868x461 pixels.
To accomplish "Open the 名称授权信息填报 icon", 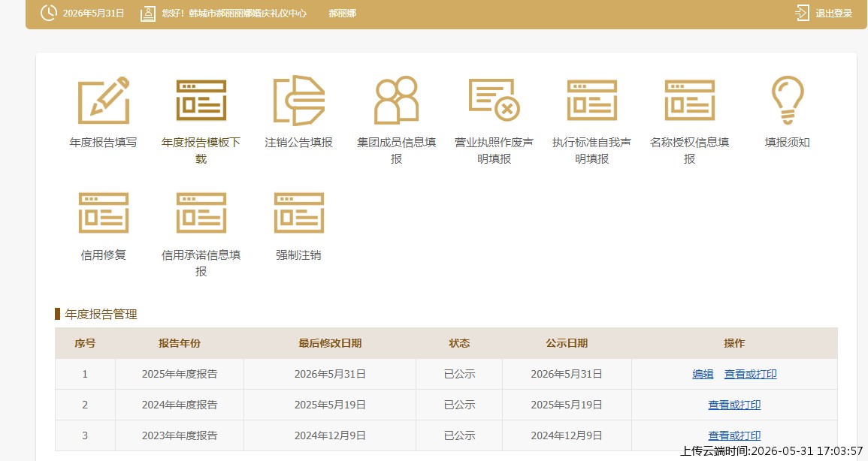I will 689,100.
